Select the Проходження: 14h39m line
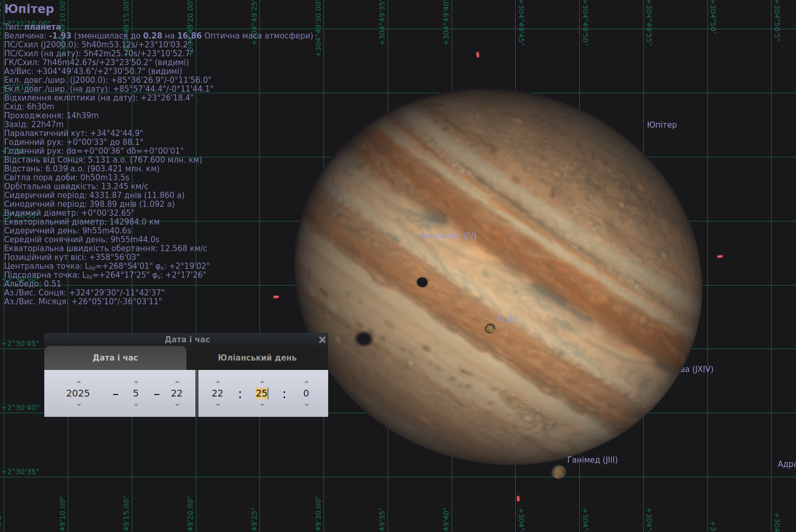This screenshot has width=796, height=532. [x=52, y=116]
